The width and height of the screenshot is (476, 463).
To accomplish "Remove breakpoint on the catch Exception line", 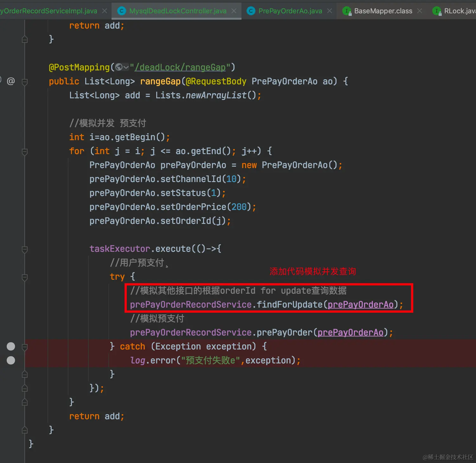I will pos(11,346).
